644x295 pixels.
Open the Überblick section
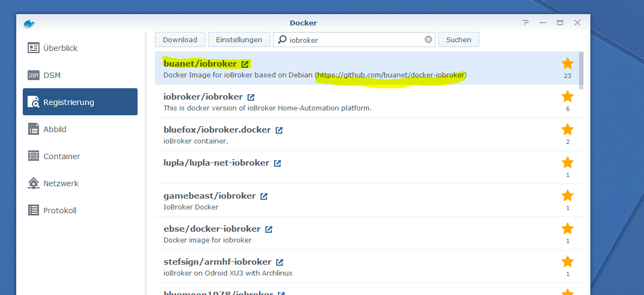point(80,48)
